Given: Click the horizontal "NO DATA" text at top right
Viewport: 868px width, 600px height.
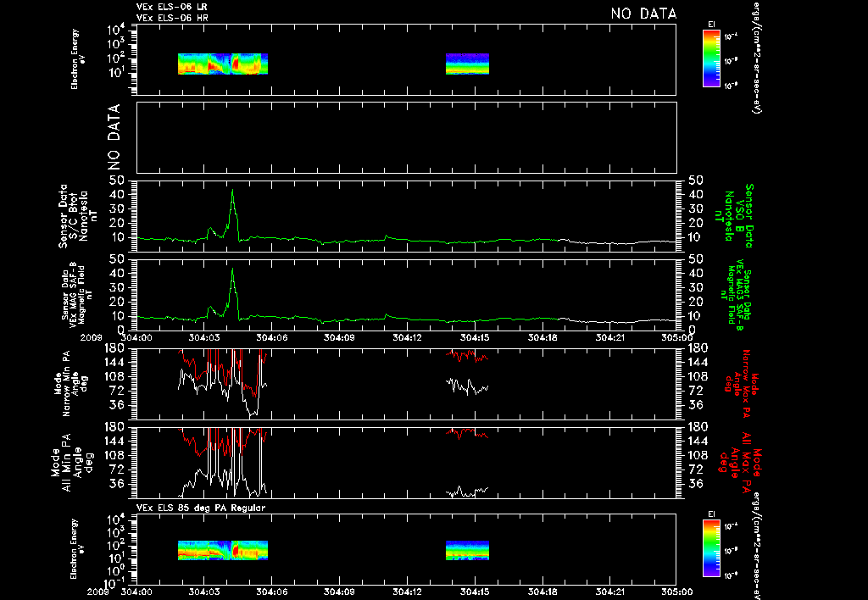Looking at the screenshot, I should click(643, 14).
